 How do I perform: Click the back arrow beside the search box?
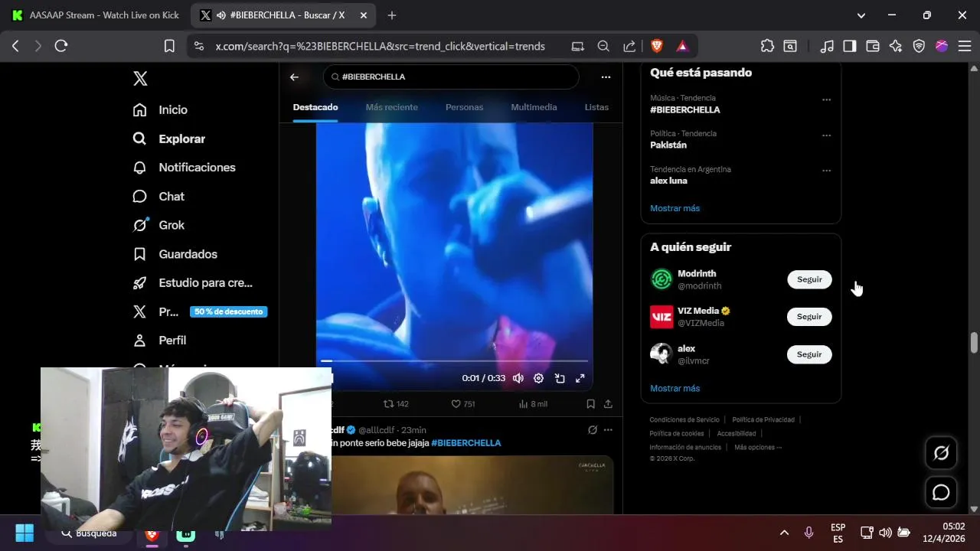294,77
